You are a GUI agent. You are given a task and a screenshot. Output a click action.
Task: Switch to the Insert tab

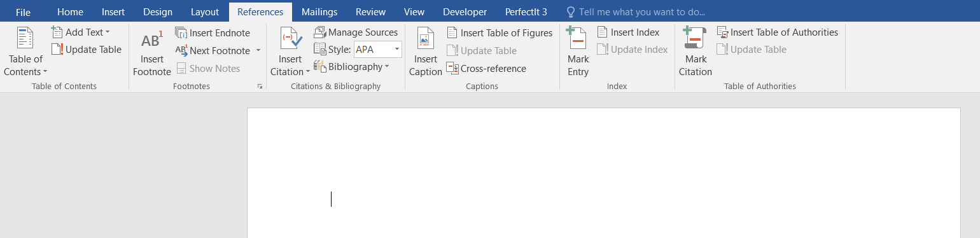[113, 12]
